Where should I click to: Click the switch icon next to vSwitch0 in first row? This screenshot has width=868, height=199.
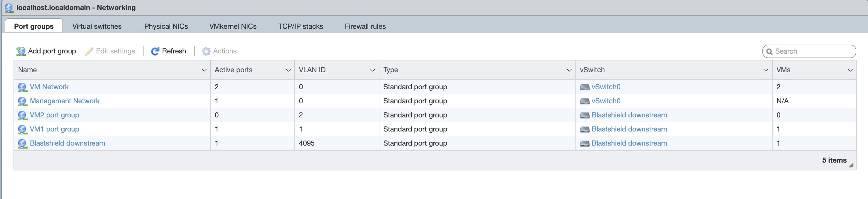click(584, 87)
